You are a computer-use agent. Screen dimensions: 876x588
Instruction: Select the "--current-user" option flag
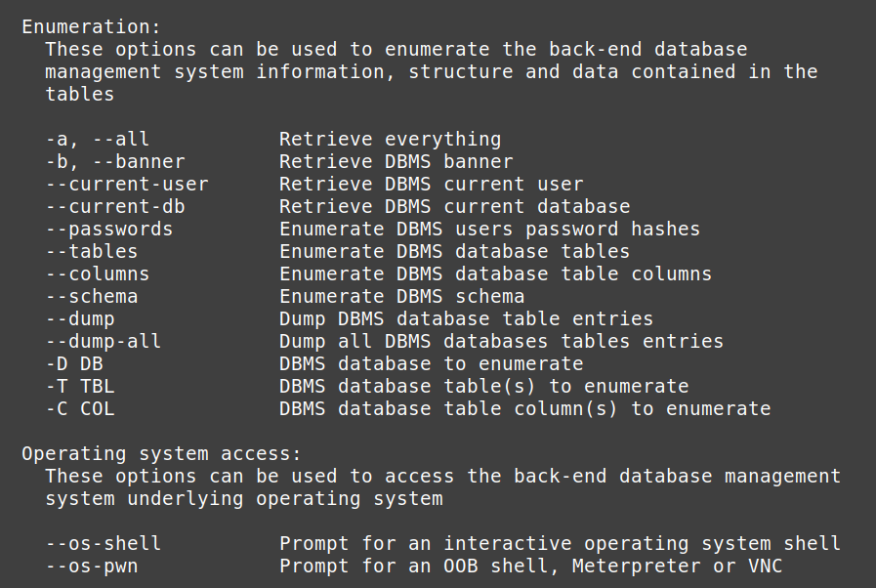[126, 185]
